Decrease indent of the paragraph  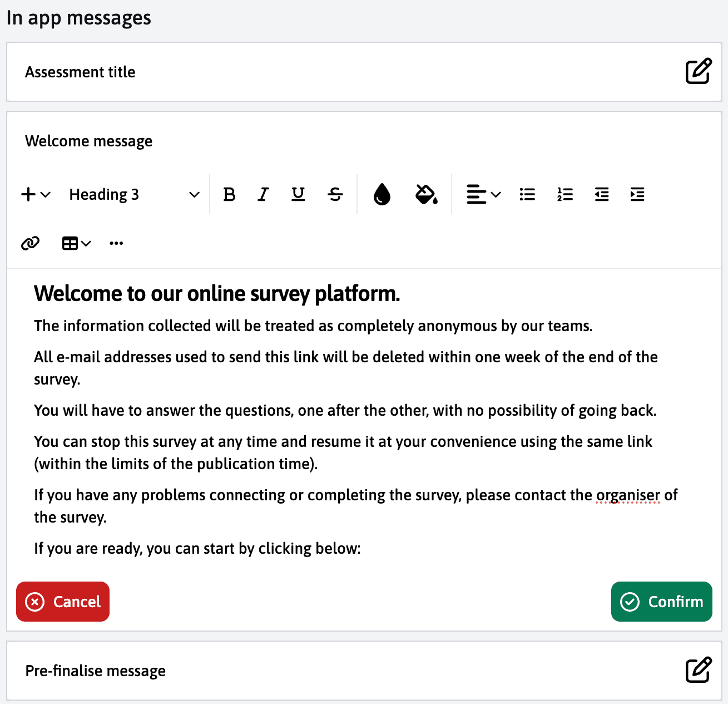pos(601,194)
